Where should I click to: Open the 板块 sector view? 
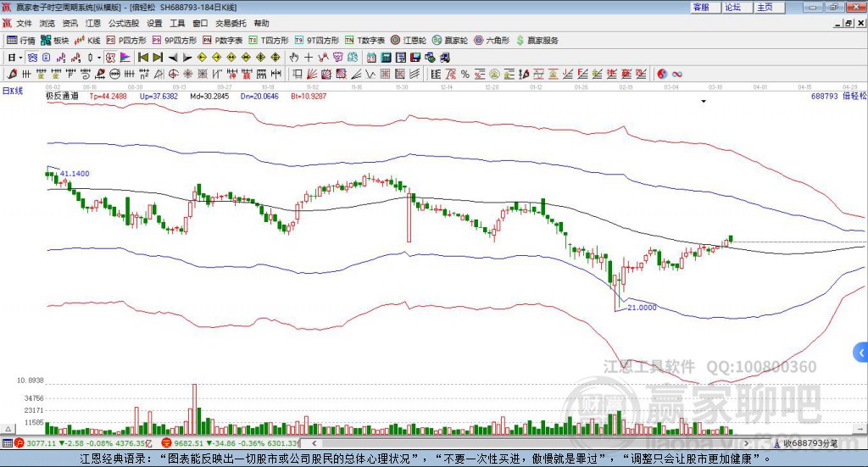point(54,41)
